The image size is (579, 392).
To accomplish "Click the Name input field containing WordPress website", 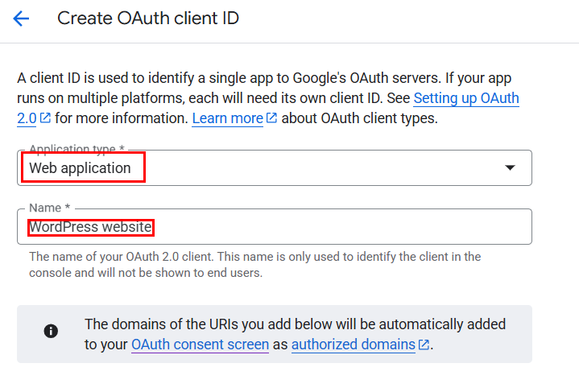I will [x=275, y=227].
